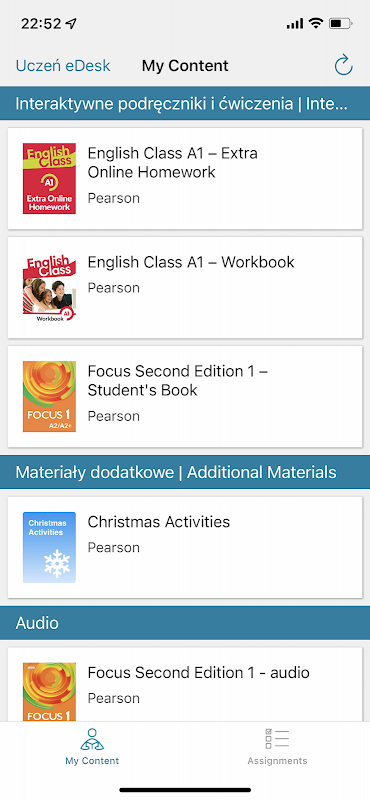Tap the cellular signal bars icon
The image size is (370, 800).
(295, 23)
